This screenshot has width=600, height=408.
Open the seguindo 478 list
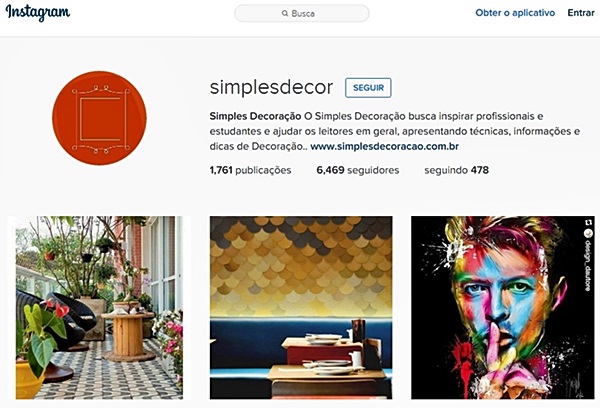click(x=457, y=170)
